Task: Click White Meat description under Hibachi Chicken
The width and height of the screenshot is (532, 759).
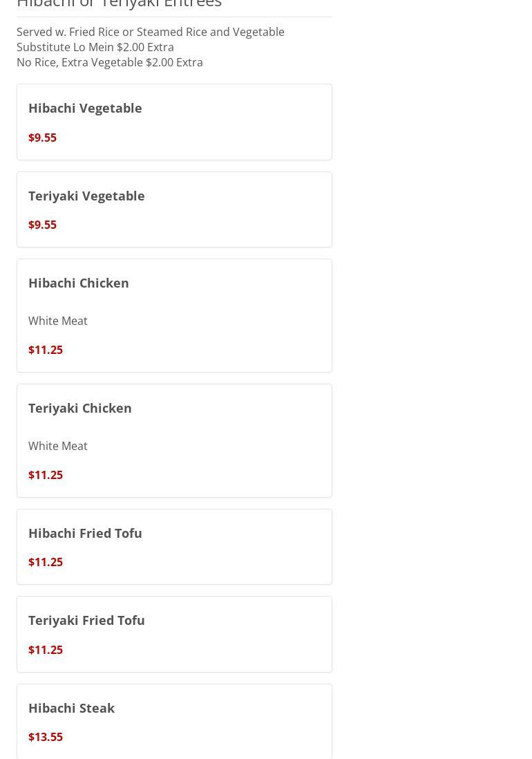Action: click(x=58, y=321)
